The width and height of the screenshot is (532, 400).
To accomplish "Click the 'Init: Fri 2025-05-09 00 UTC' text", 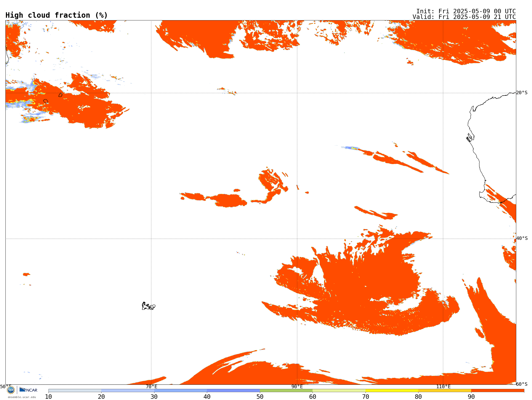I will click(x=466, y=11).
